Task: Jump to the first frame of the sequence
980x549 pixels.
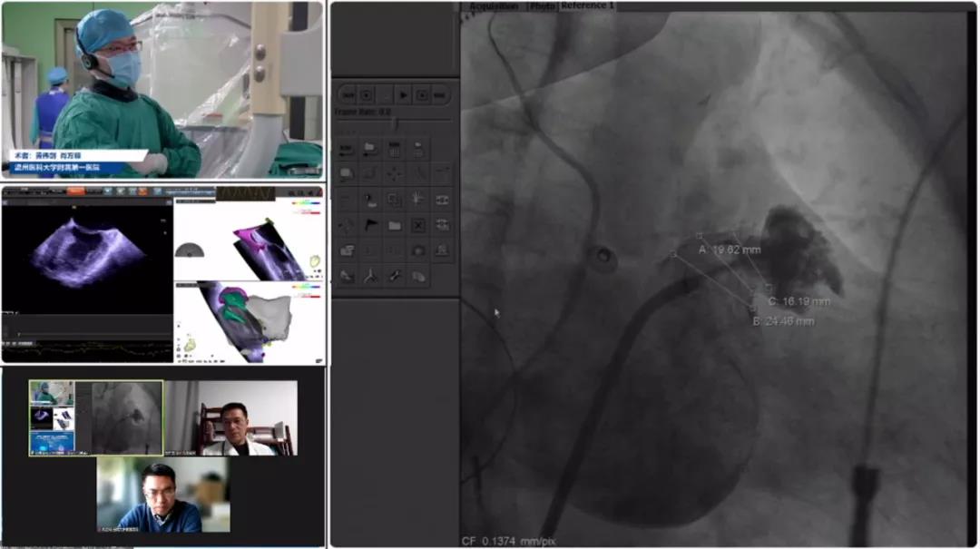Action: 347,94
